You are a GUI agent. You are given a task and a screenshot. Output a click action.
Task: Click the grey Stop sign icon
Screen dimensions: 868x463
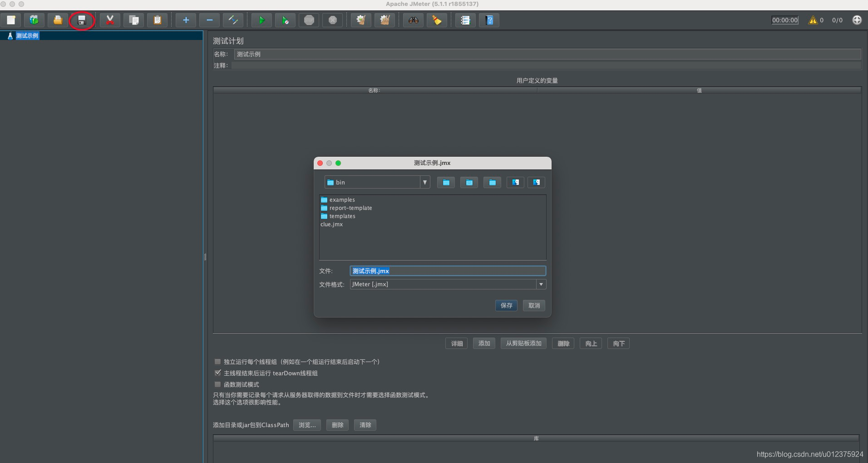(309, 20)
